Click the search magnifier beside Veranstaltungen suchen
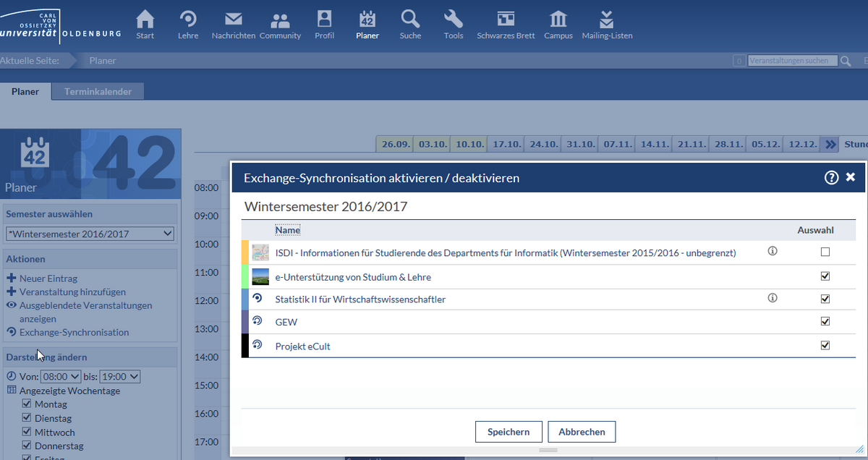This screenshot has height=460, width=868. [x=846, y=61]
